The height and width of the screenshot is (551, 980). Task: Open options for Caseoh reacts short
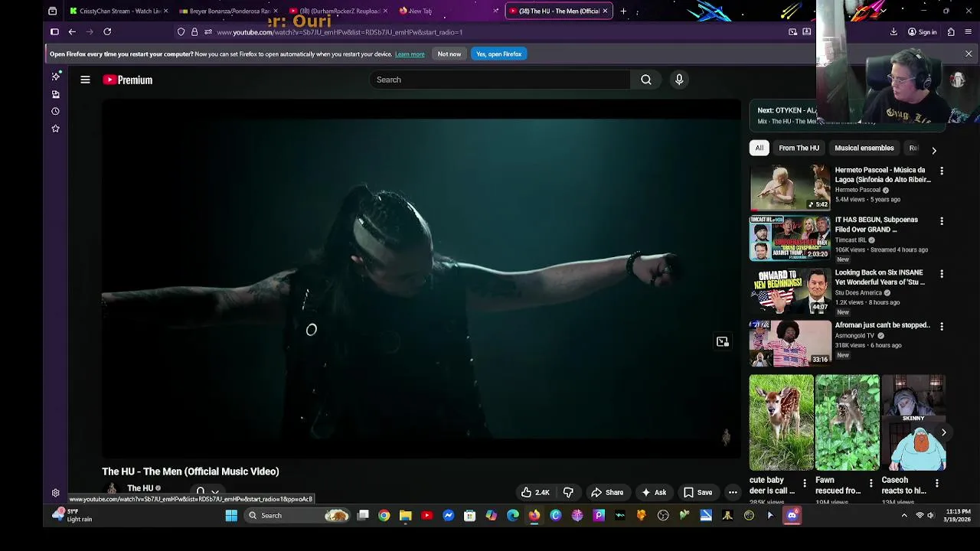point(936,483)
